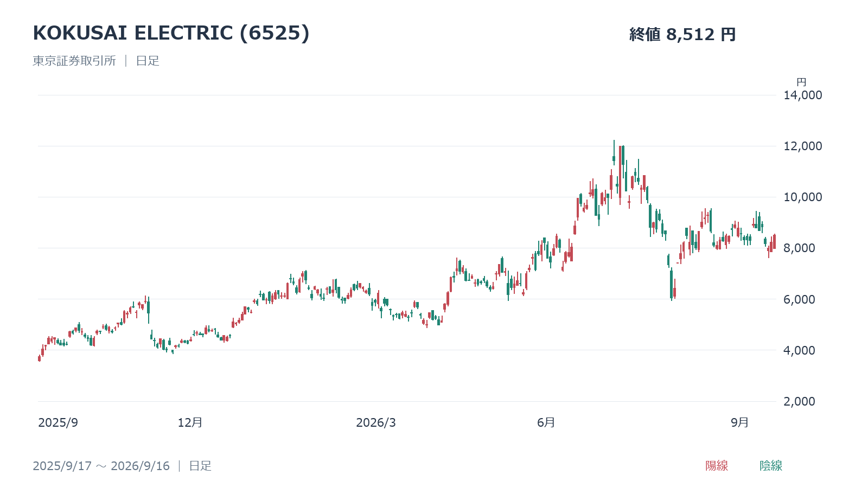Click the 東京証券取引所 subtitle text

[x=74, y=61]
